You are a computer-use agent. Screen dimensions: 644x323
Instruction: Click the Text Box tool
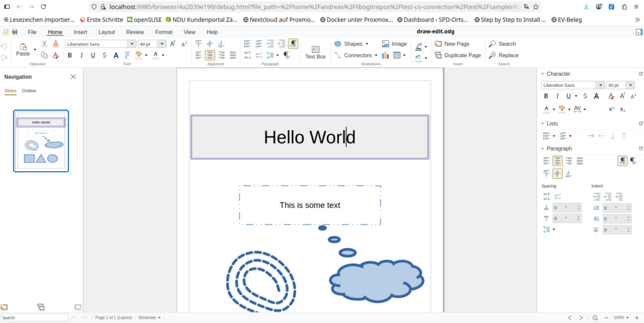[316, 52]
